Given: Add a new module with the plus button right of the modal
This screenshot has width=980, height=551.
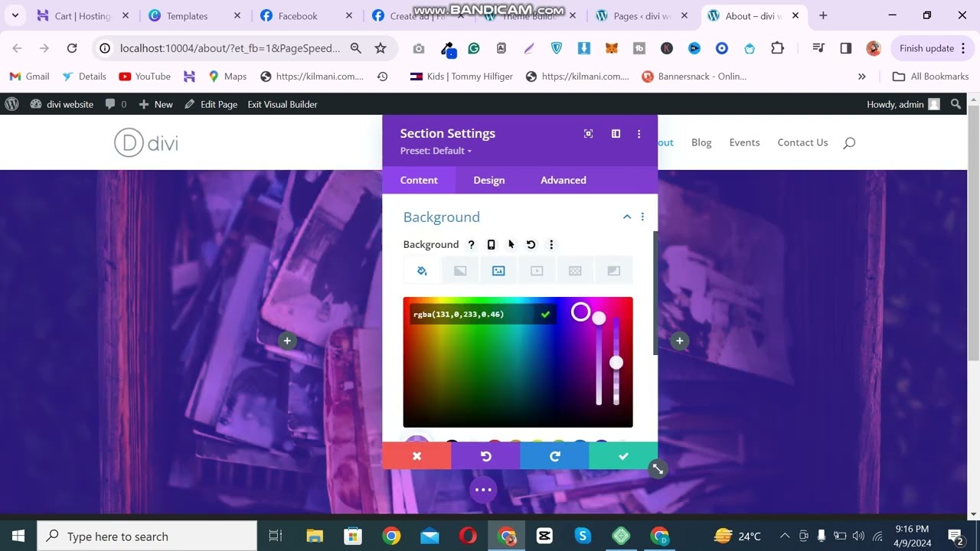Looking at the screenshot, I should pyautogui.click(x=680, y=341).
